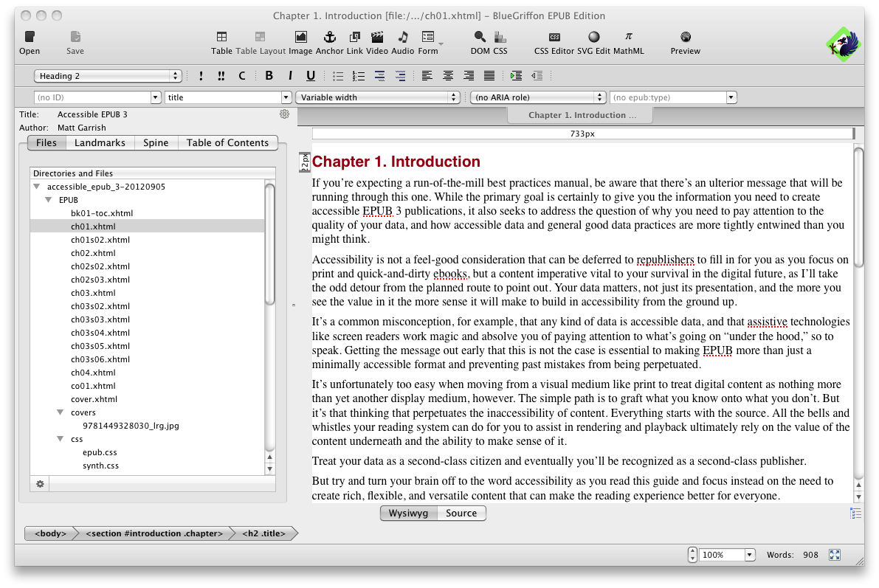The width and height of the screenshot is (879, 588).
Task: Click the editor vertical scrollbar
Action: 858,207
